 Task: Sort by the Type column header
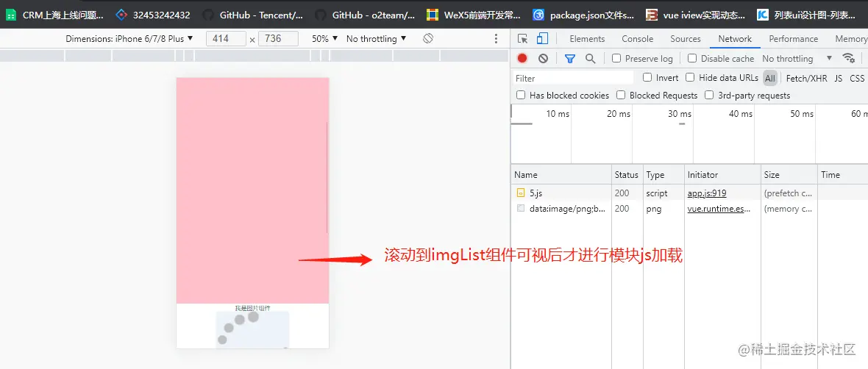click(664, 174)
